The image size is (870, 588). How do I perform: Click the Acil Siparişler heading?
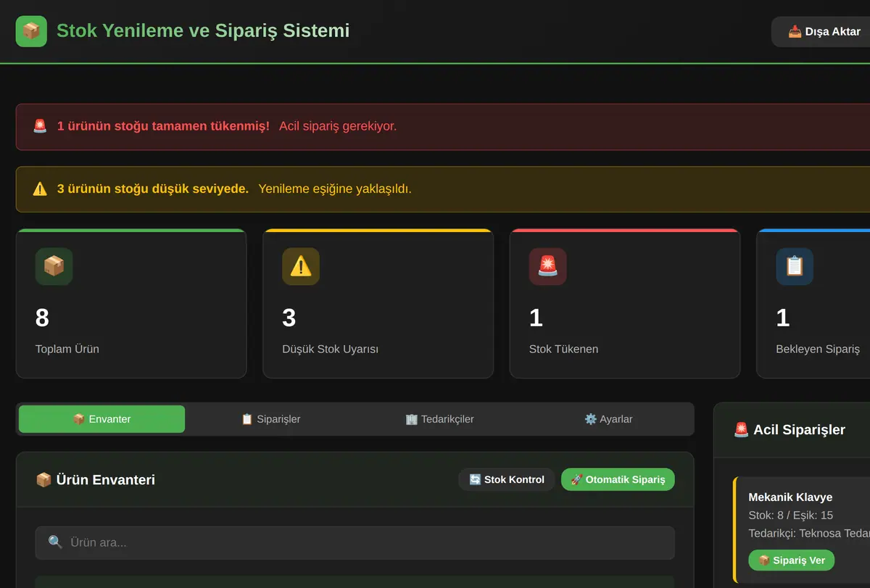click(x=799, y=430)
